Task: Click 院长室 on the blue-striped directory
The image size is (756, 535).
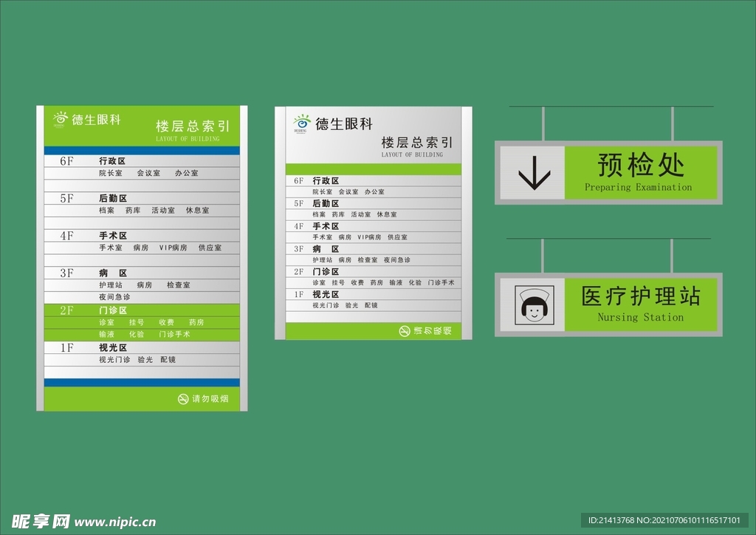Action: (111, 173)
